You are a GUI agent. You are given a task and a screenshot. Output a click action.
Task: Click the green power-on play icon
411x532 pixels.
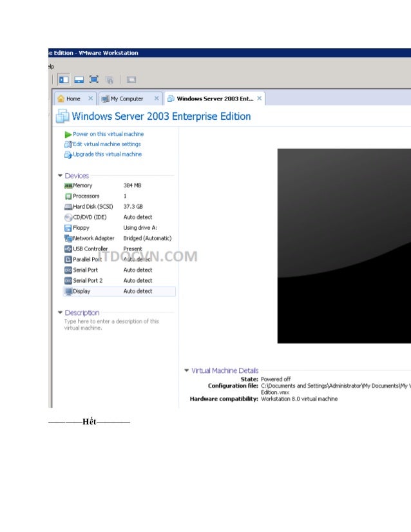pos(68,135)
